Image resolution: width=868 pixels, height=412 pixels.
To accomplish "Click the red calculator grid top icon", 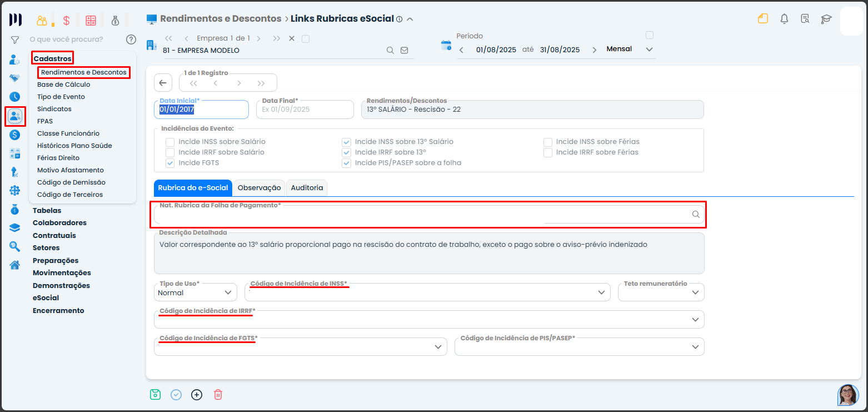I will [91, 21].
